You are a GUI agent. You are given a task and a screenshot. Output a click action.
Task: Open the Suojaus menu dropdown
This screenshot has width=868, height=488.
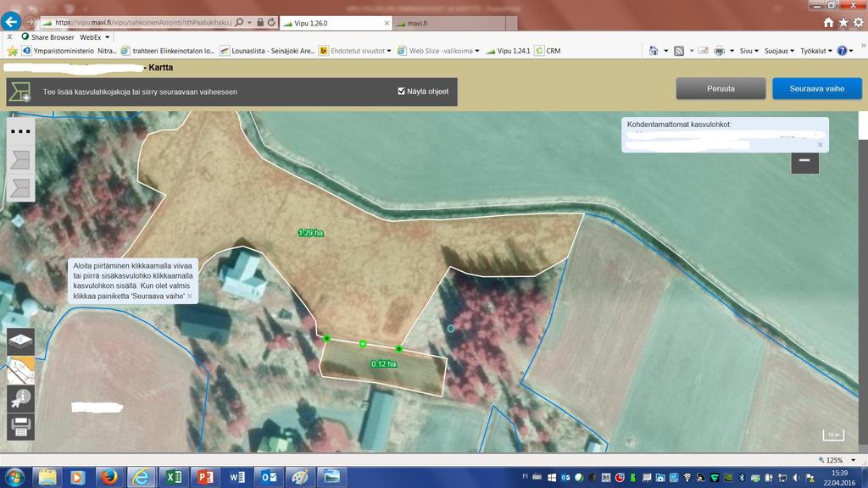click(779, 51)
